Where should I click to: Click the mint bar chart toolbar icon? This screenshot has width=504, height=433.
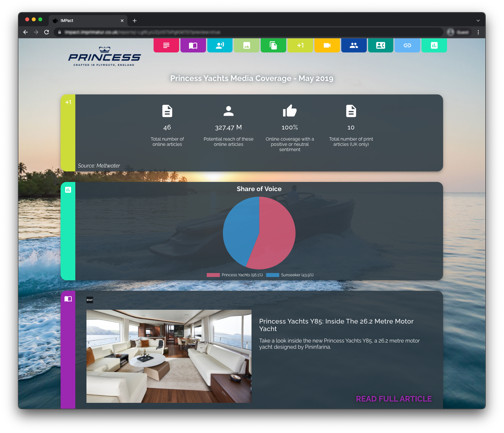(434, 45)
